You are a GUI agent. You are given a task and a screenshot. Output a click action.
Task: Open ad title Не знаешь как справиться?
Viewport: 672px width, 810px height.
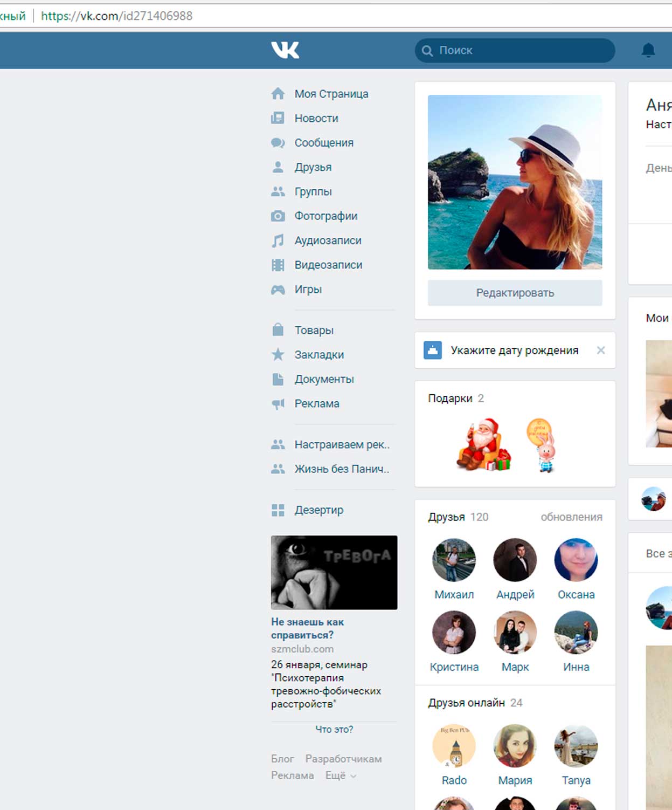(308, 628)
